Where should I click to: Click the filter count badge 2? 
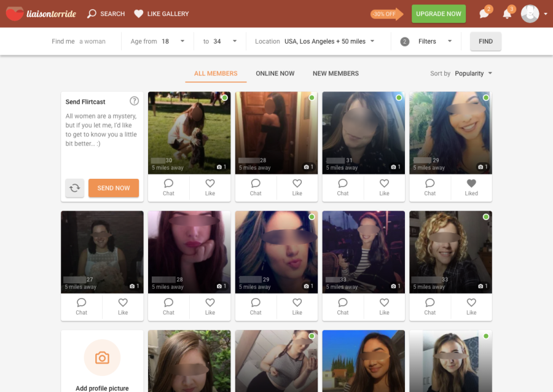coord(404,42)
